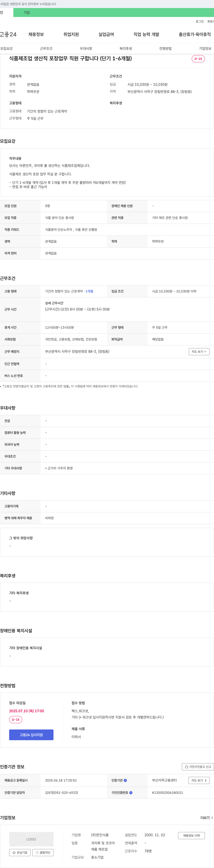The height and width of the screenshot is (868, 214).
Task: Open the 고용24 site logo
Action: (x=8, y=34)
